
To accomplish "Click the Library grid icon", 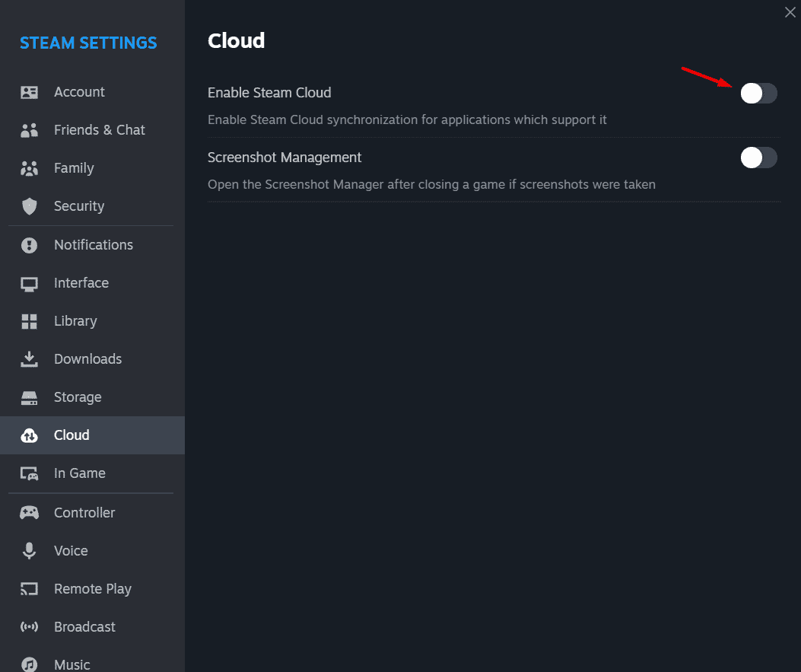I will (29, 320).
